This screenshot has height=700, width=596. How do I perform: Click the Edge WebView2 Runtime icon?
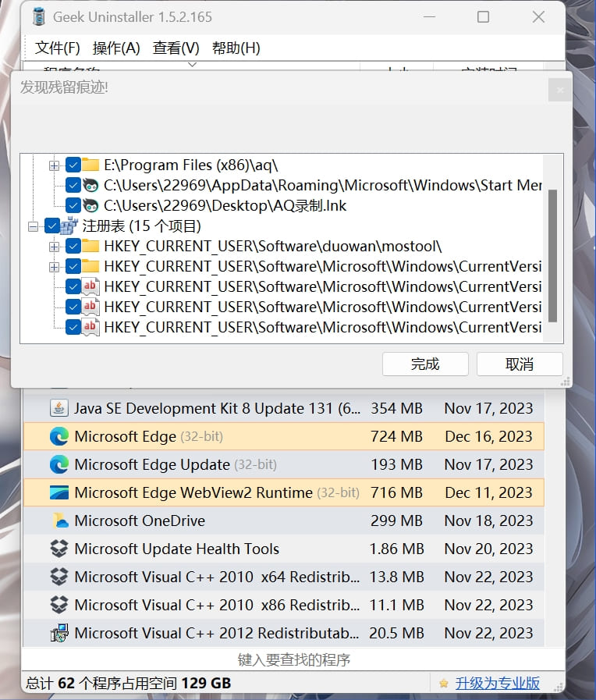pos(59,492)
